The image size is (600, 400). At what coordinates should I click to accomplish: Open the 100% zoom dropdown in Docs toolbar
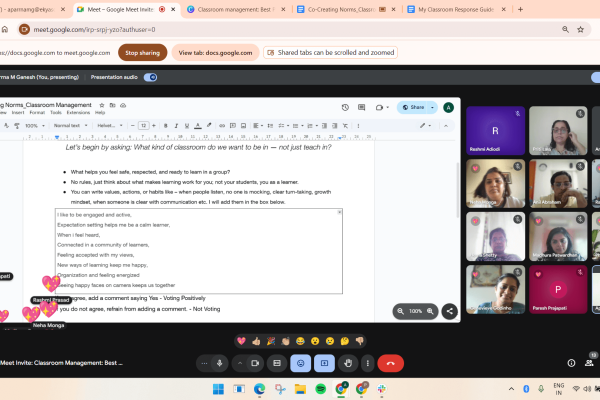32,125
